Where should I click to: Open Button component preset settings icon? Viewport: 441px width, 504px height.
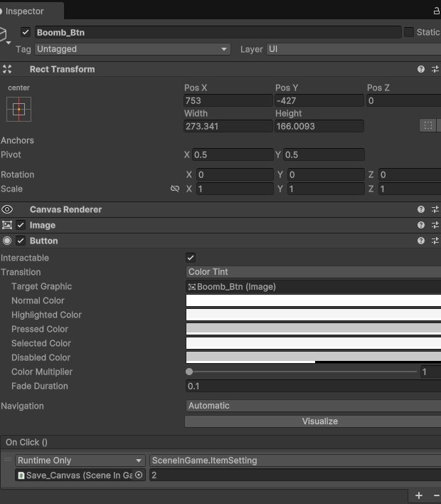pyautogui.click(x=435, y=241)
